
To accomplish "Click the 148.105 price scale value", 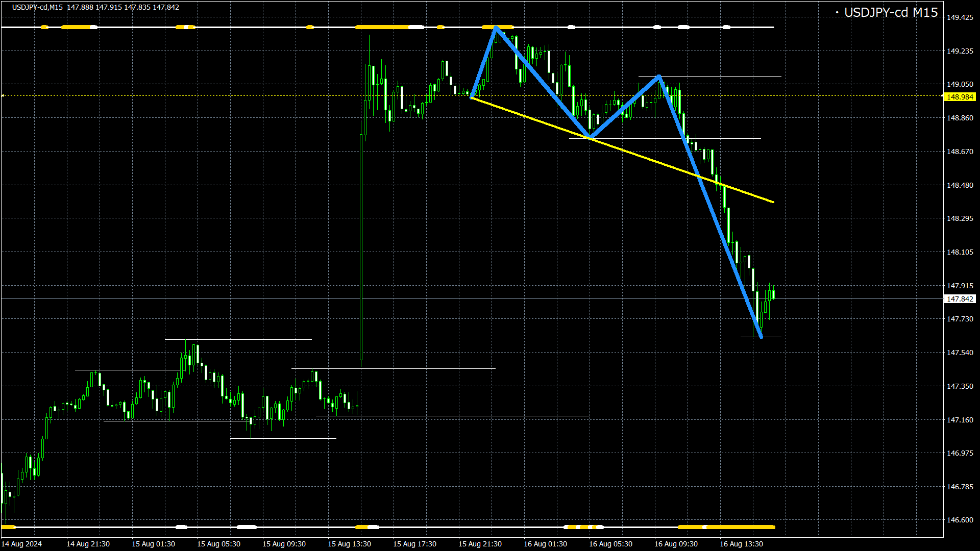I will (960, 252).
